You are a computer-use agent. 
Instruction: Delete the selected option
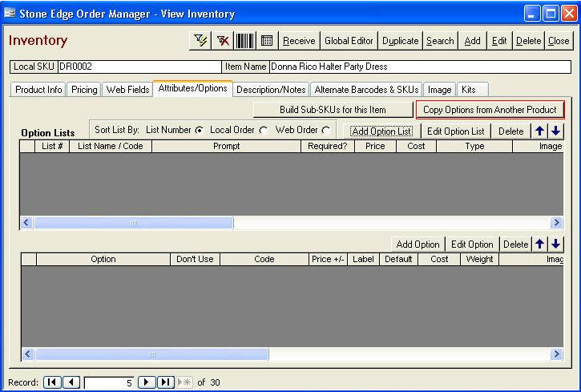(x=515, y=244)
